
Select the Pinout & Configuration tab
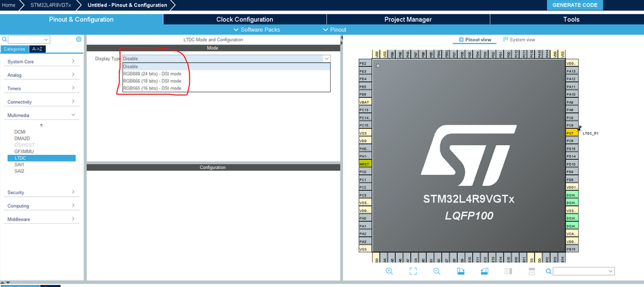[81, 19]
